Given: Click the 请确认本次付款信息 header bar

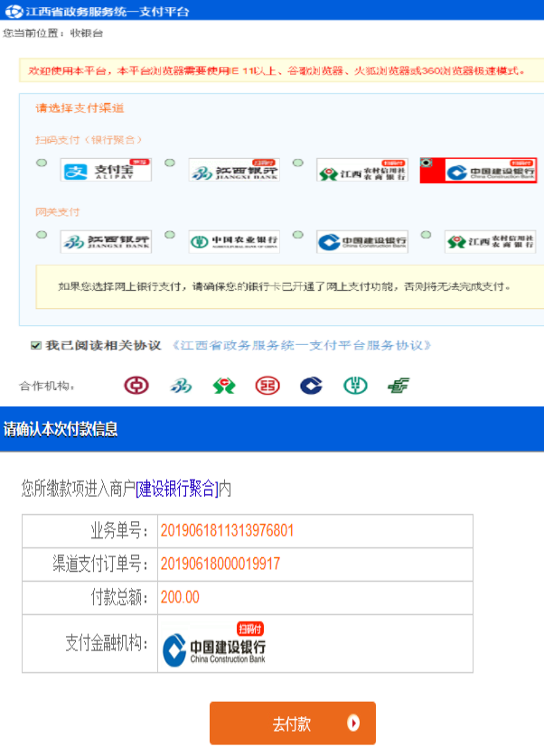Looking at the screenshot, I should click(272, 429).
